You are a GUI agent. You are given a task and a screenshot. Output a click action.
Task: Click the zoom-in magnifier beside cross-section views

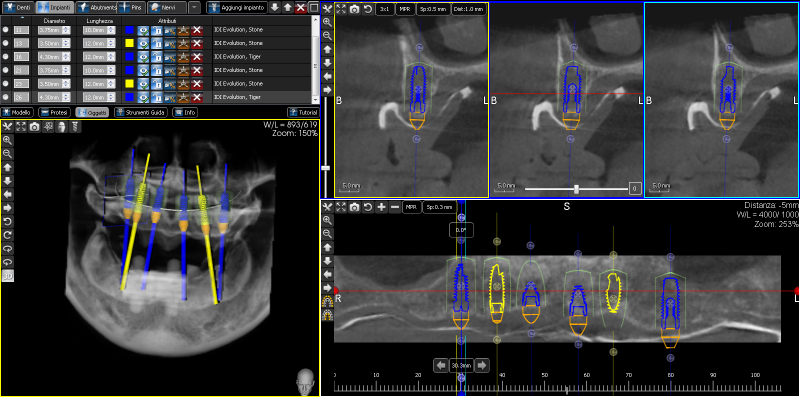327,22
